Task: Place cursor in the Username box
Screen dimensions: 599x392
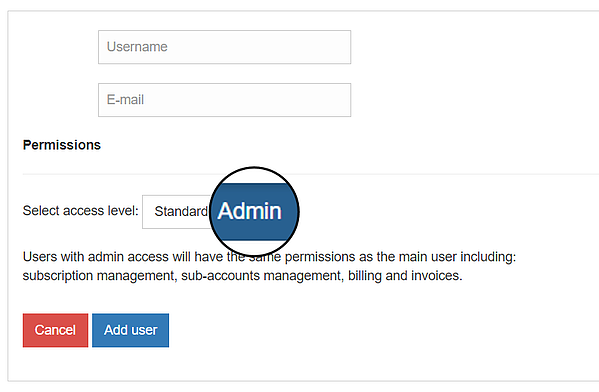Action: pos(224,47)
